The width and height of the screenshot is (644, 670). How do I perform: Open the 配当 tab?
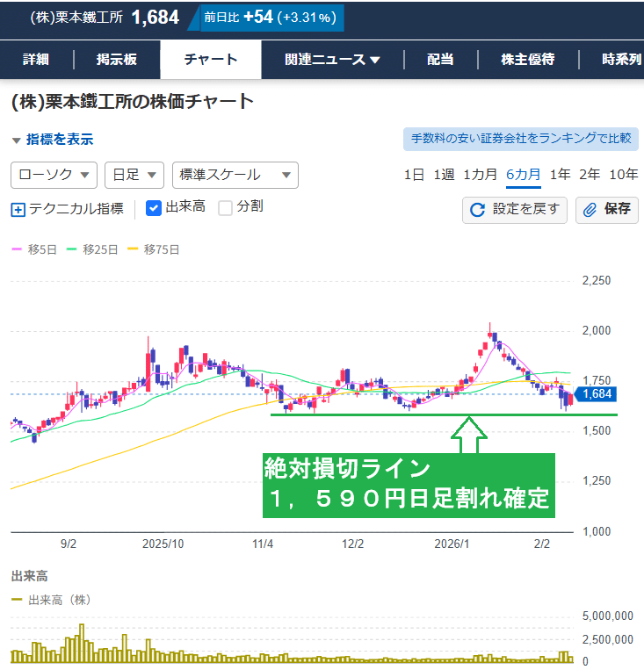pos(440,60)
